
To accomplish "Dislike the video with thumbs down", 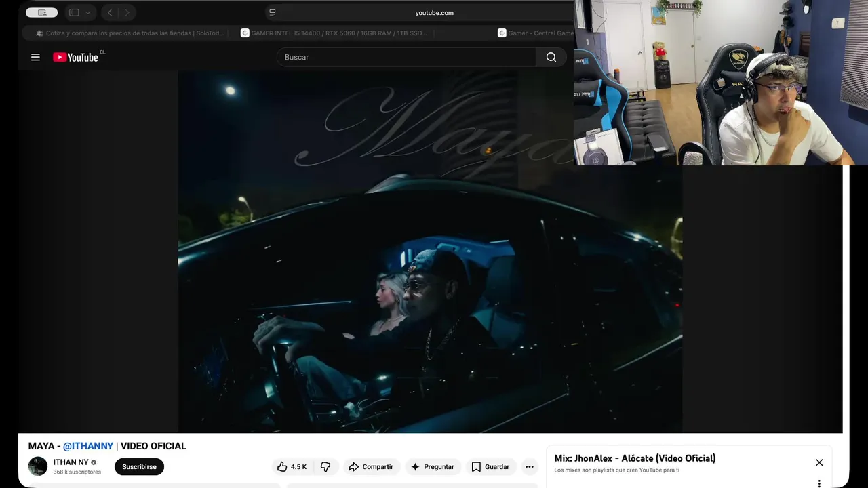I will click(325, 466).
